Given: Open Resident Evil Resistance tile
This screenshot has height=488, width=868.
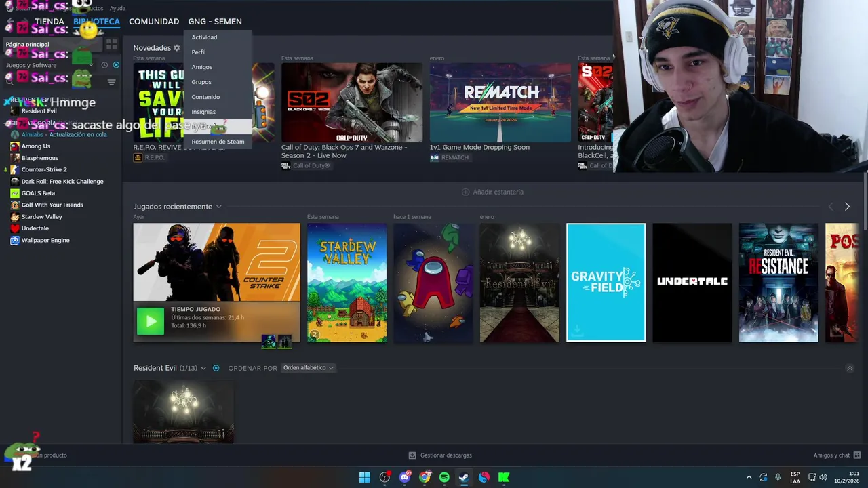Looking at the screenshot, I should (778, 283).
